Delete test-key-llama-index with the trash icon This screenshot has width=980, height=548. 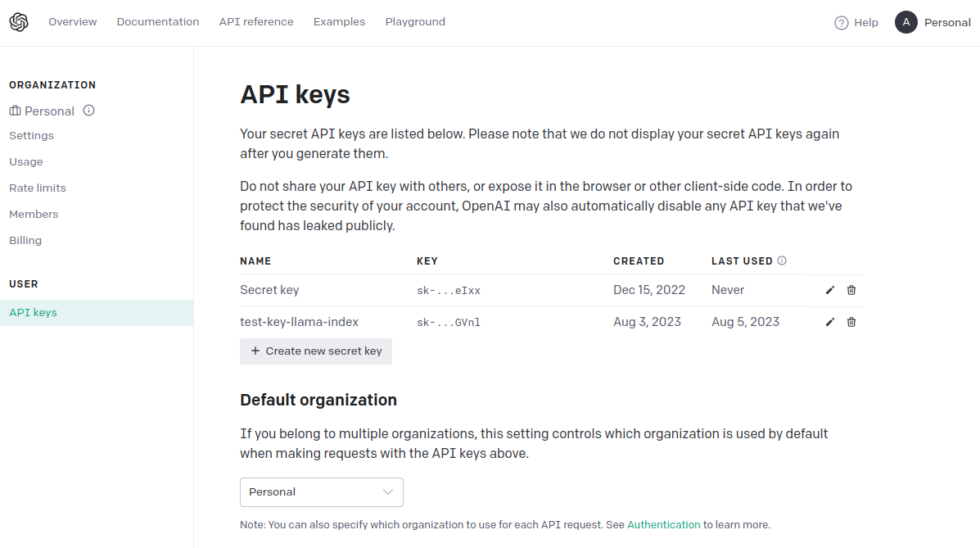851,322
